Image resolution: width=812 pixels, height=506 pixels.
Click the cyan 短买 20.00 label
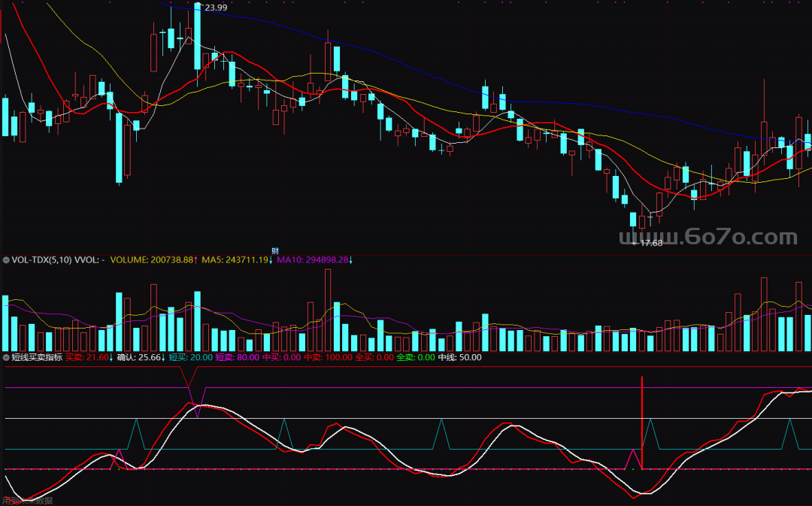point(190,358)
